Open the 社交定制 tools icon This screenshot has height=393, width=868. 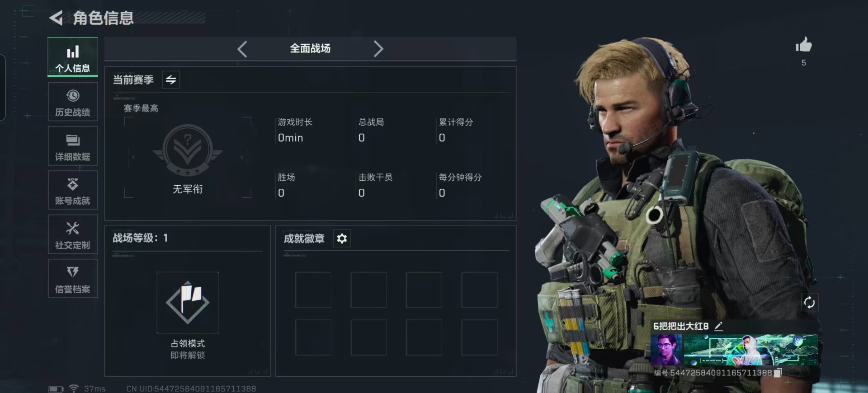(73, 228)
